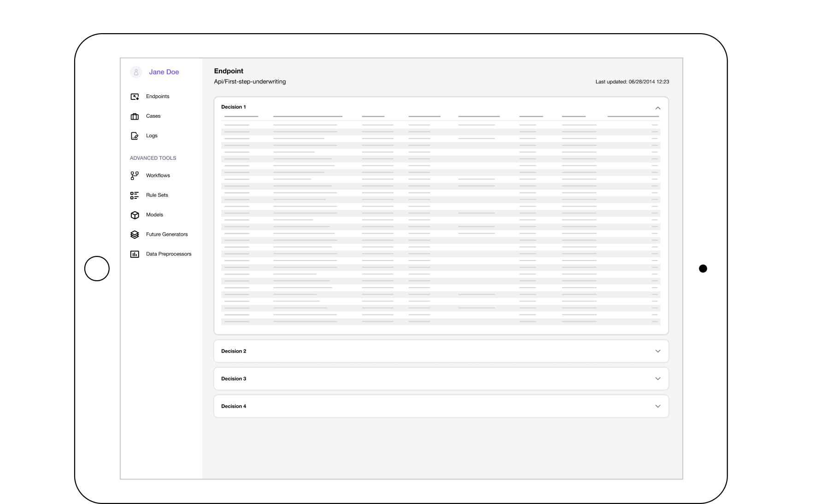Viewport: 827px width, 504px height.
Task: Click the Future Generators layers icon
Action: (x=135, y=235)
